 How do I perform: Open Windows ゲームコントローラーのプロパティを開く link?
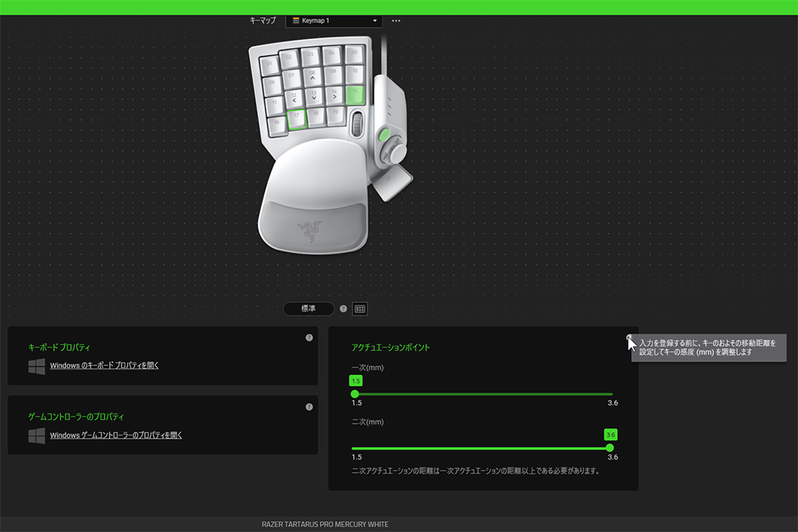pyautogui.click(x=115, y=435)
